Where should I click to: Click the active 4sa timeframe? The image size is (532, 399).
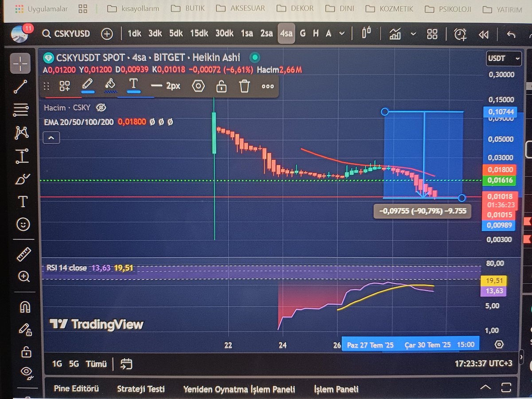coord(286,34)
